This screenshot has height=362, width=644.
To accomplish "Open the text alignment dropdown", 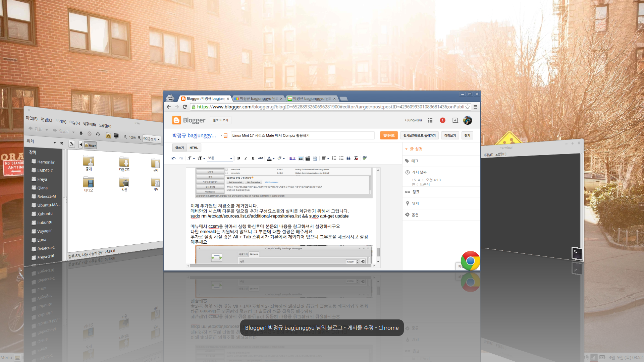I will tap(325, 158).
